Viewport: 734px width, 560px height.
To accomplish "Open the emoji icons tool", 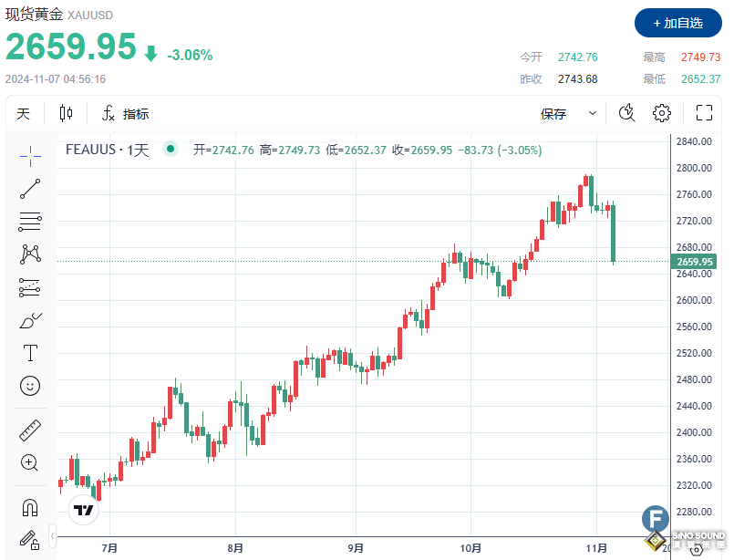I will point(30,386).
